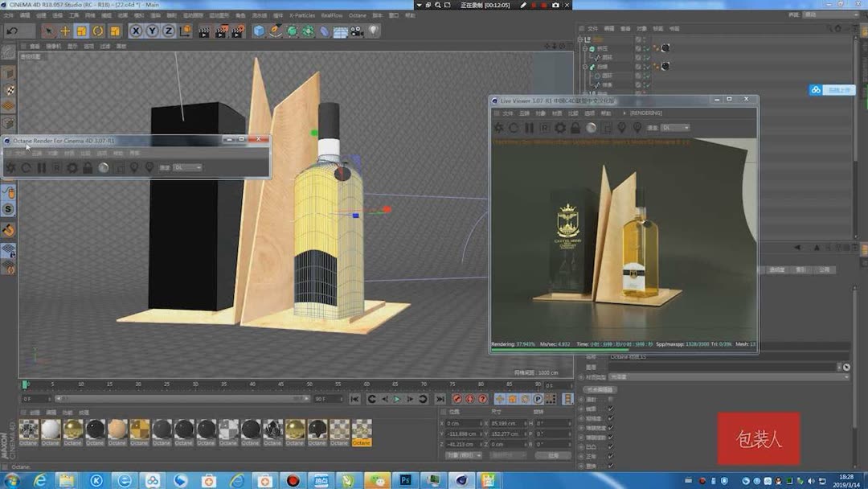This screenshot has height=489, width=868.
Task: Open the Octane menu in the main menu bar
Action: pos(358,15)
